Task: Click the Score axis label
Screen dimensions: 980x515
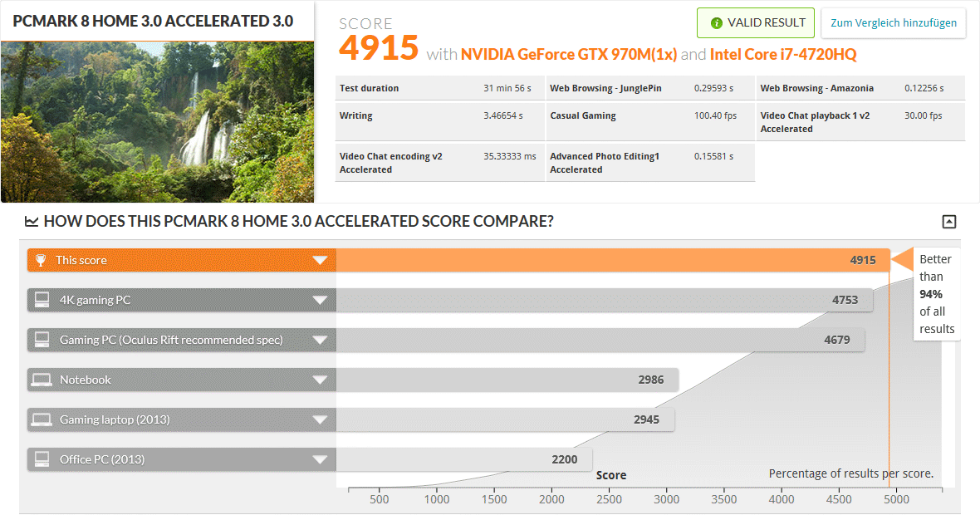Action: 611,475
